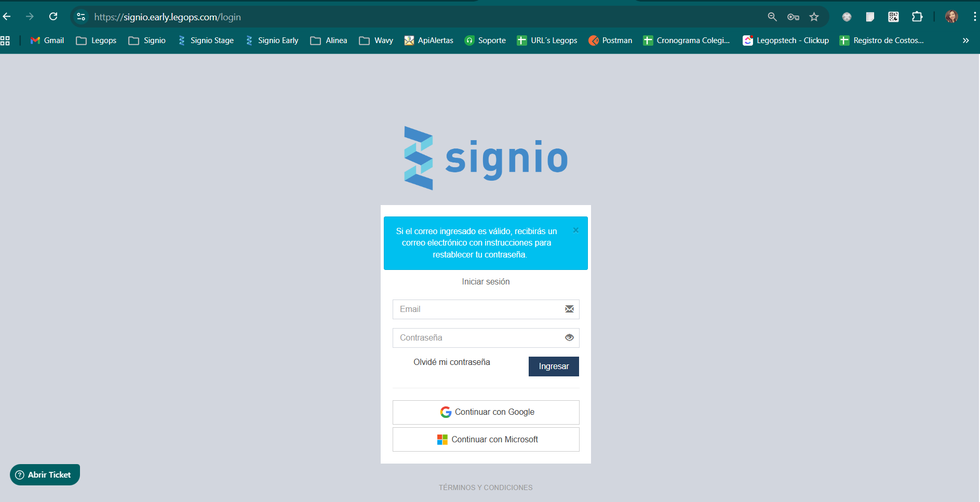This screenshot has height=502, width=980.
Task: Open the Signio bookmark folder
Action: click(147, 40)
